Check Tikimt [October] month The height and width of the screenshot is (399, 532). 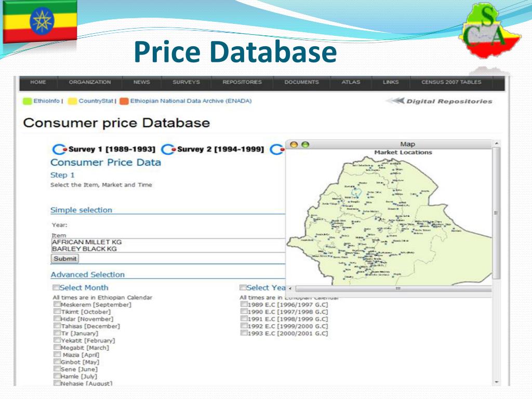(x=57, y=312)
